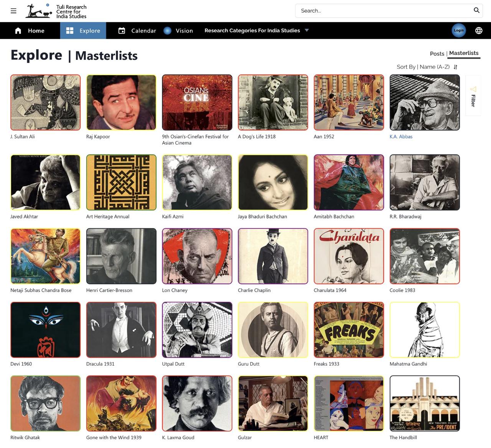The width and height of the screenshot is (491, 448).
Task: Click the Utpal Dutt label
Action: [x=173, y=364]
